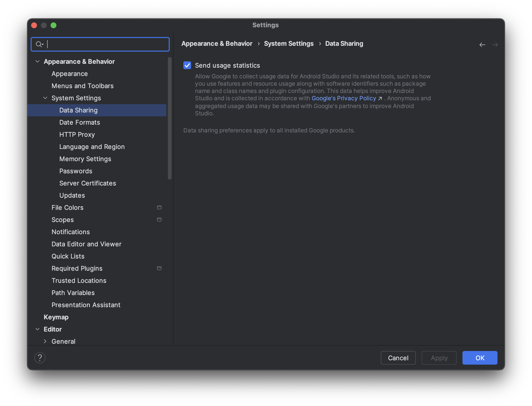Screen dimensions: 532x406
Task: Click the icon beside File Colors
Action: point(159,207)
